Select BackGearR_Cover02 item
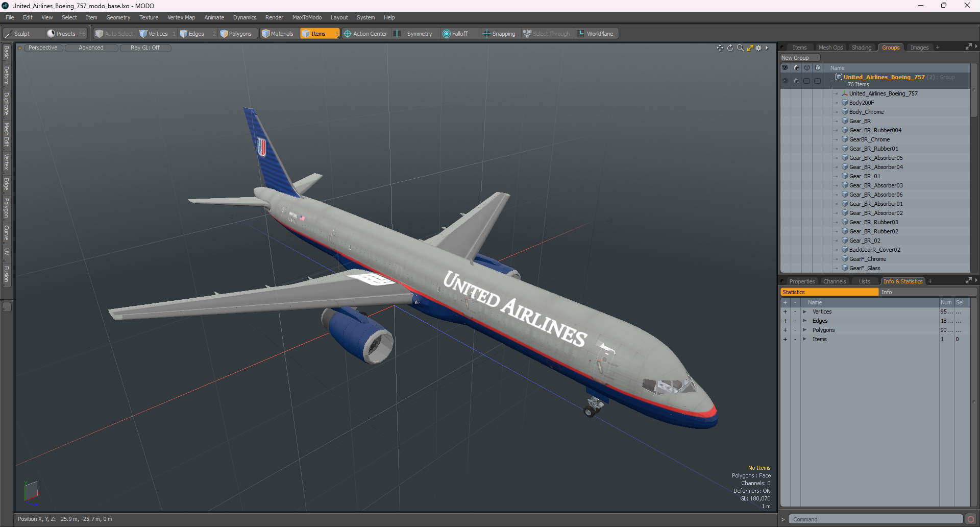The height and width of the screenshot is (527, 980). pos(874,250)
